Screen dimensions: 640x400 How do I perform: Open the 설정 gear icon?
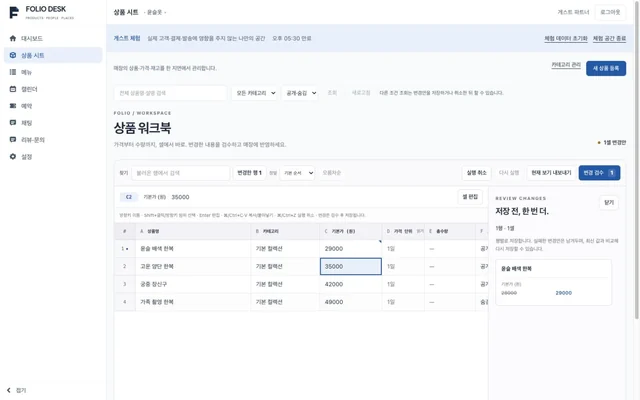pyautogui.click(x=13, y=156)
